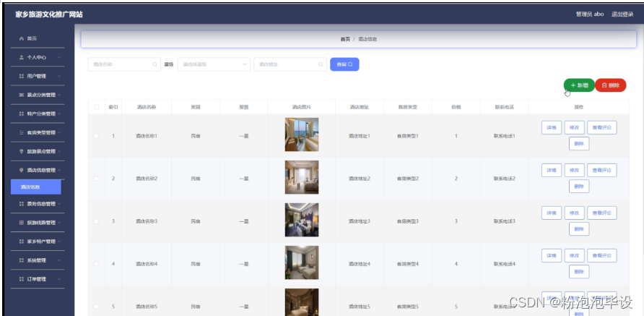Click 查看评论 for 酒店名称4
The width and height of the screenshot is (644, 316).
click(x=601, y=255)
